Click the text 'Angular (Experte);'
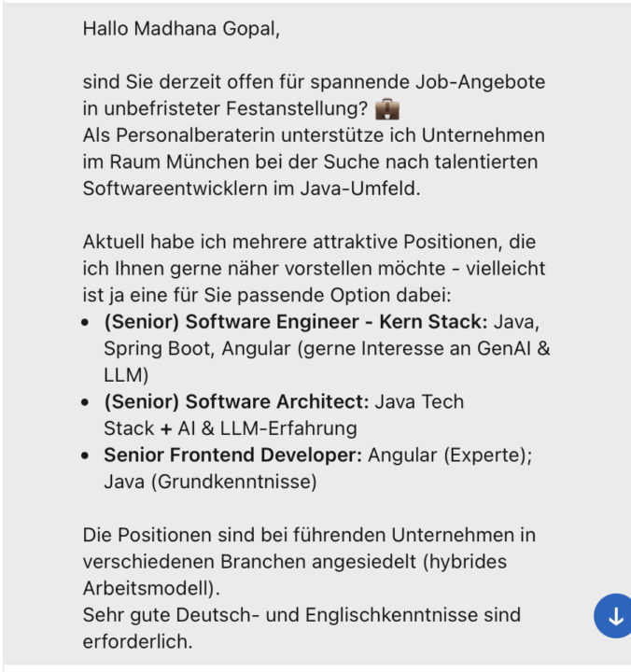 pos(450,455)
